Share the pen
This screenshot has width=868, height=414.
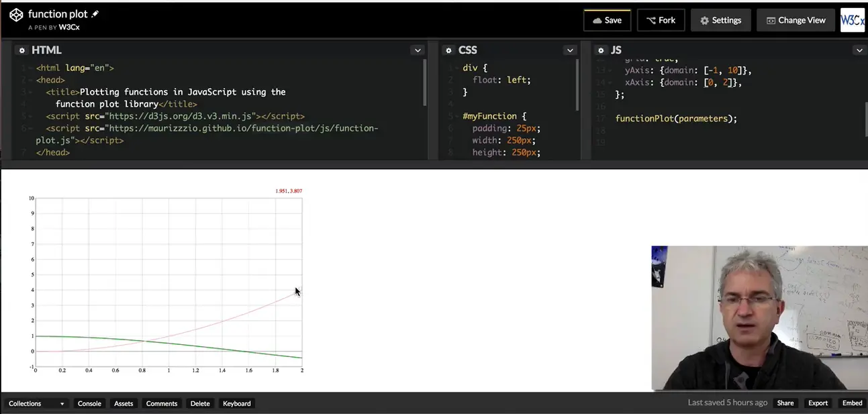785,403
